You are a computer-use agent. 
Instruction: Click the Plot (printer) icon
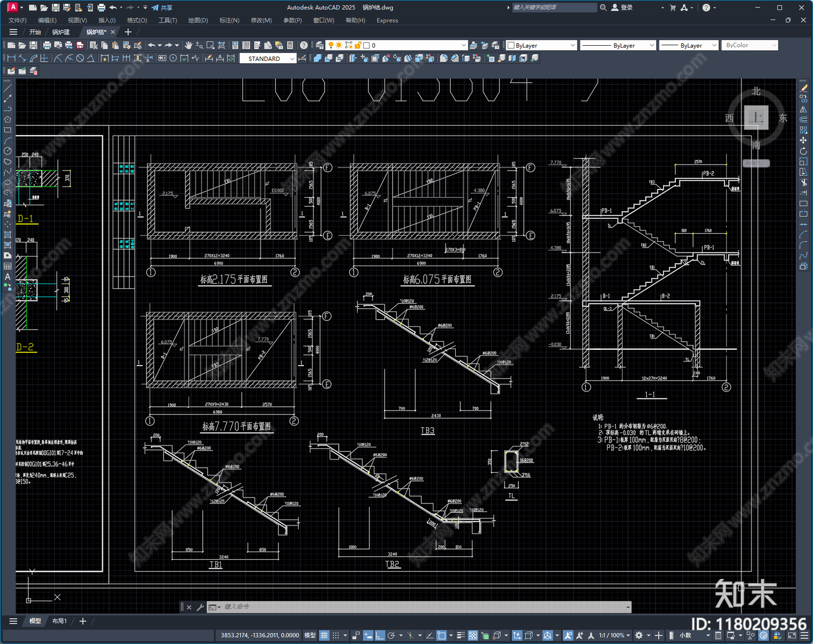[x=47, y=45]
